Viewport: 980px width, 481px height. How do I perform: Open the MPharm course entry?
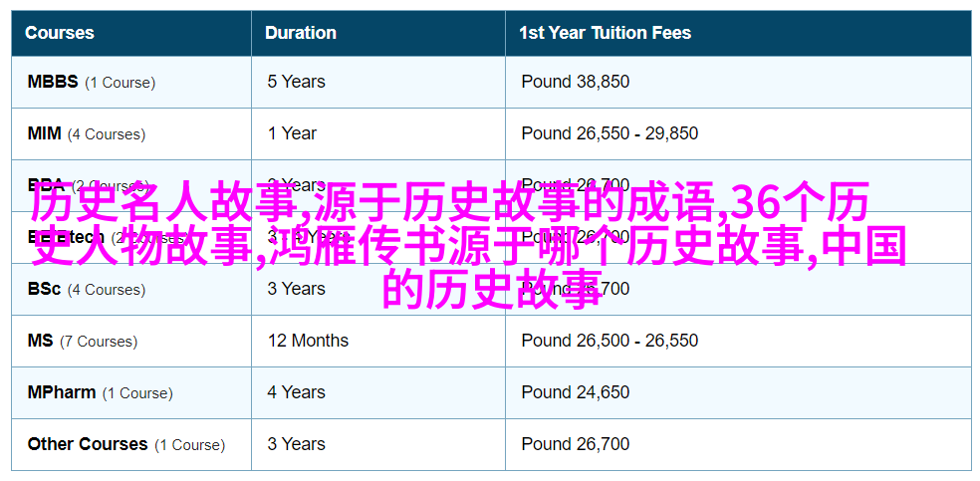pyautogui.click(x=62, y=392)
